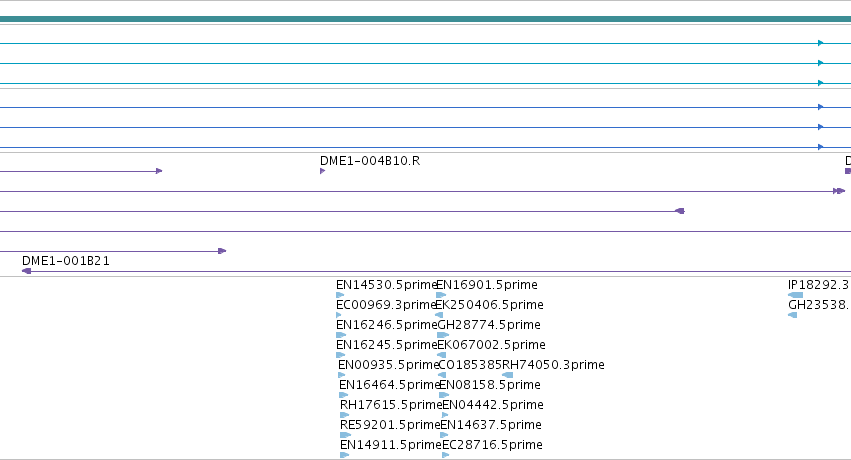The image size is (851, 460).
Task: Click the IP18292 label near the right edge
Action: click(819, 285)
